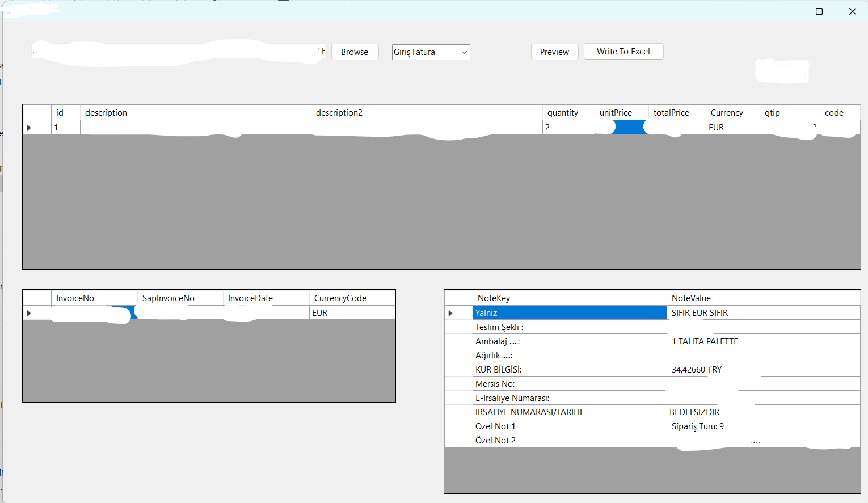
Task: Click the select-all corner cell of the invoice grid
Action: pos(36,298)
